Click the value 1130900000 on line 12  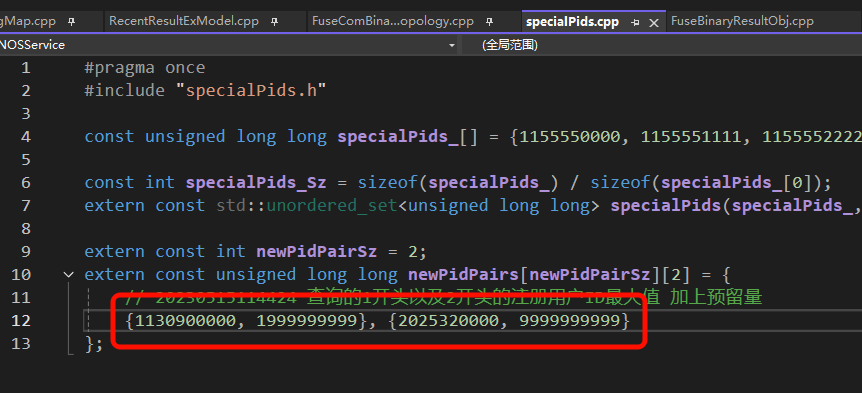[186, 320]
